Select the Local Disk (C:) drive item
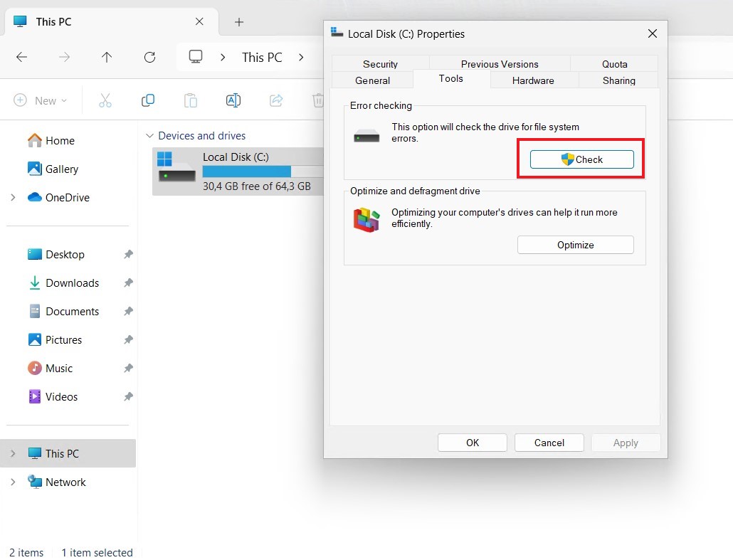This screenshot has width=733, height=560. [x=237, y=171]
